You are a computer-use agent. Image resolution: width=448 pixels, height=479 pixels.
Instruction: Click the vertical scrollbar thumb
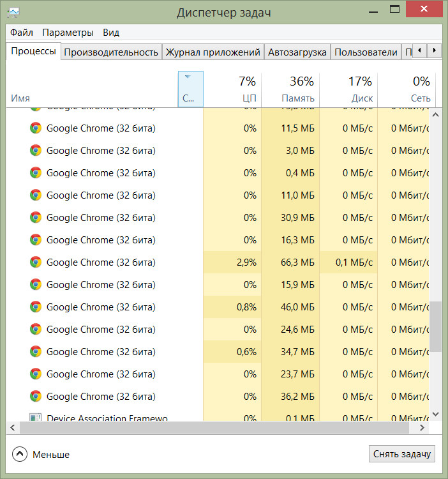tap(436, 326)
